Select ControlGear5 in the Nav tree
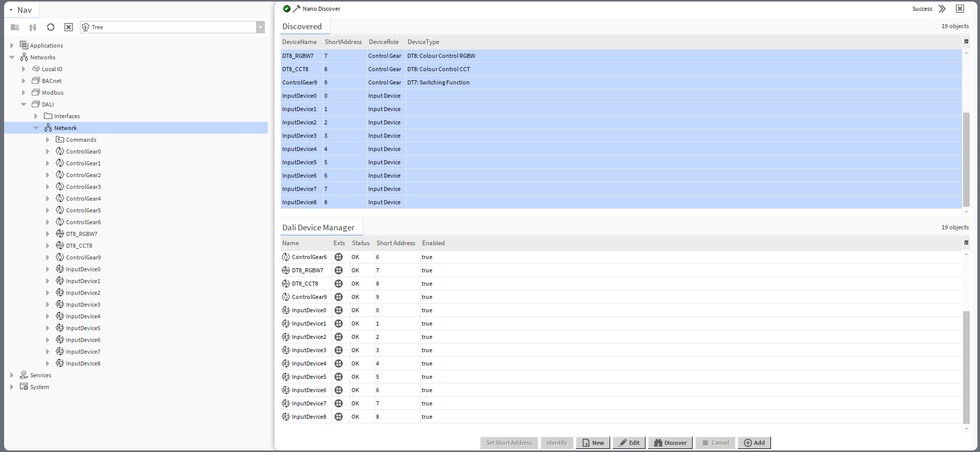This screenshot has width=980, height=452. [84, 210]
